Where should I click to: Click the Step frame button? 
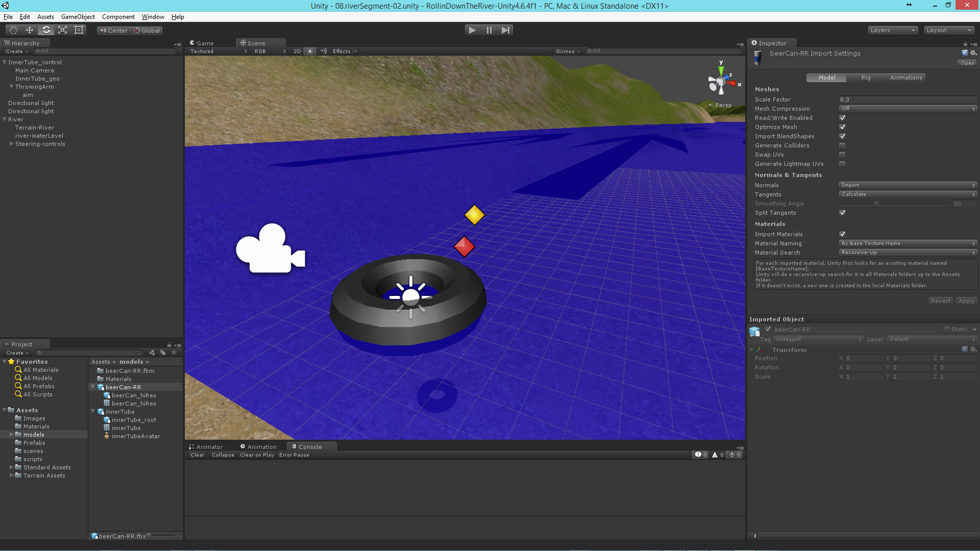click(505, 30)
